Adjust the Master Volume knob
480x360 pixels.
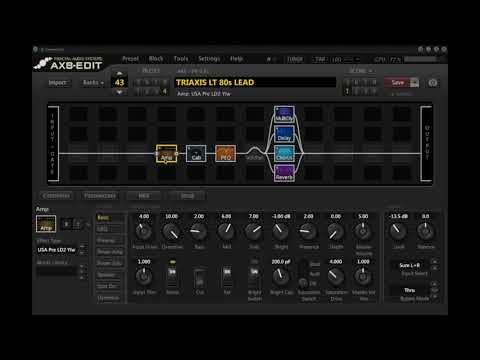363,231
